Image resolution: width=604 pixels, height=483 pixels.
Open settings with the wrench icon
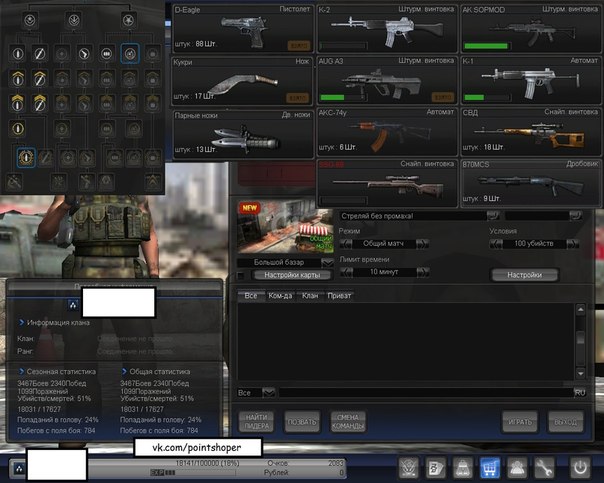point(544,468)
